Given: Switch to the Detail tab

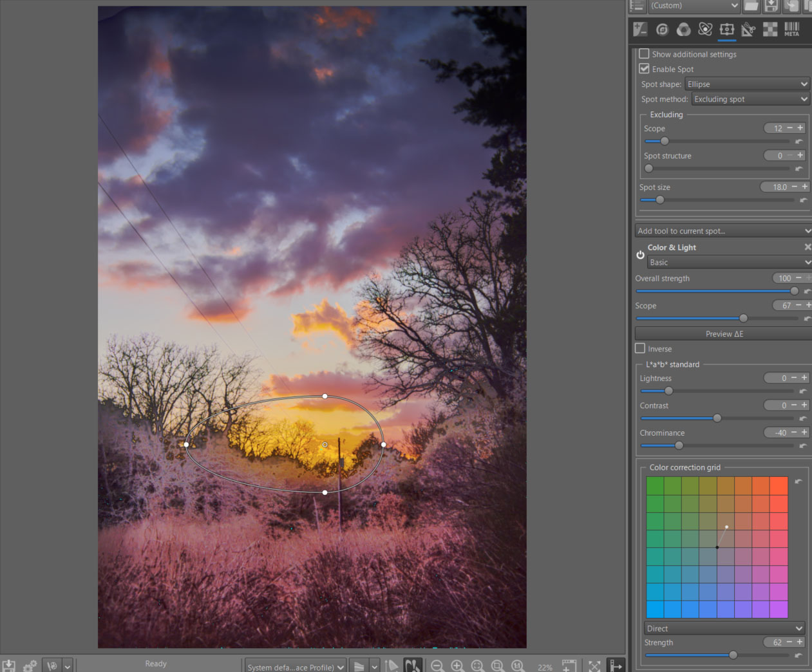Looking at the screenshot, I should tap(662, 29).
